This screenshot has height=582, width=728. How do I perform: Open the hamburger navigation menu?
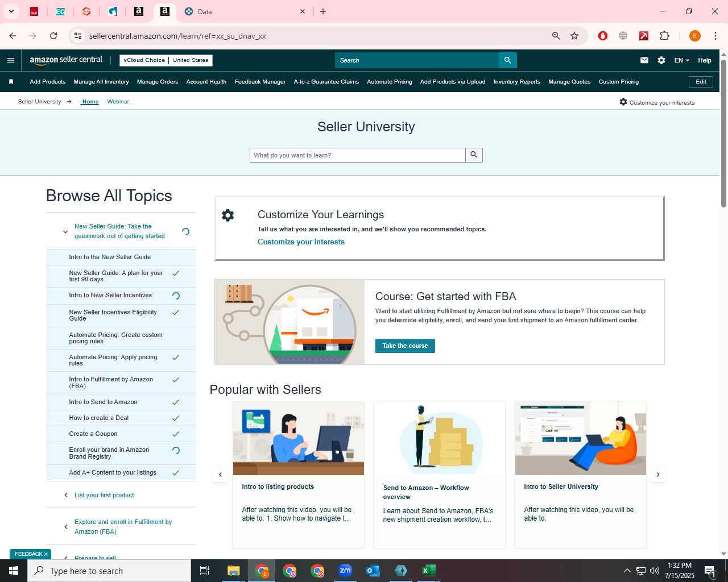click(11, 60)
